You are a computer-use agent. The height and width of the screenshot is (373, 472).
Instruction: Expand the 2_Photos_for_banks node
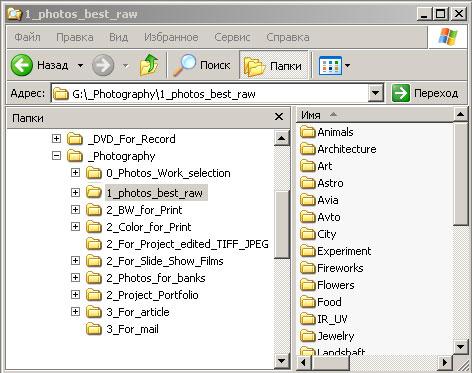click(x=75, y=277)
